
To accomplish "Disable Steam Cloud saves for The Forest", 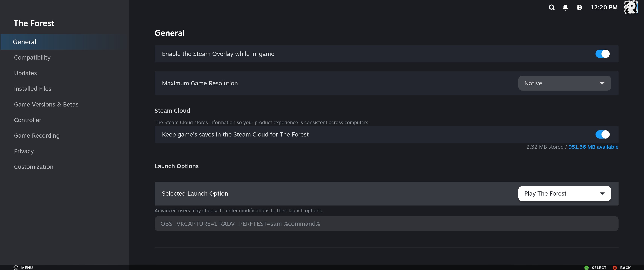I will point(602,134).
